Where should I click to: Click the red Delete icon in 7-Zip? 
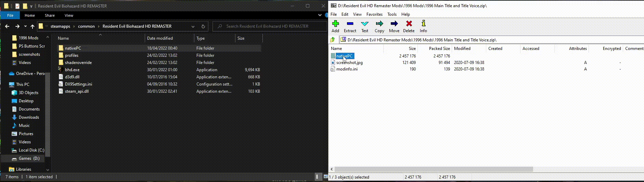pyautogui.click(x=409, y=24)
